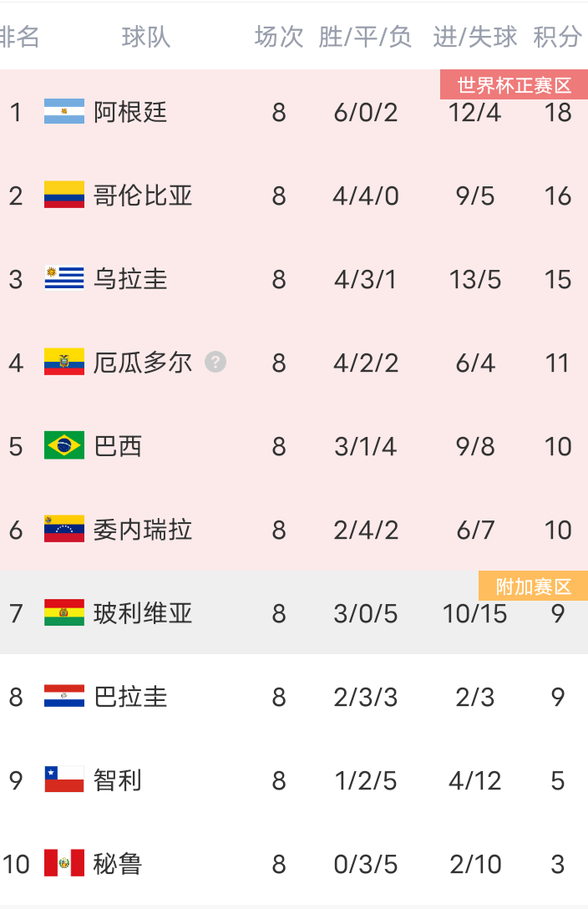Image resolution: width=588 pixels, height=909 pixels.
Task: Click the Uruguay flag icon
Action: click(x=64, y=278)
